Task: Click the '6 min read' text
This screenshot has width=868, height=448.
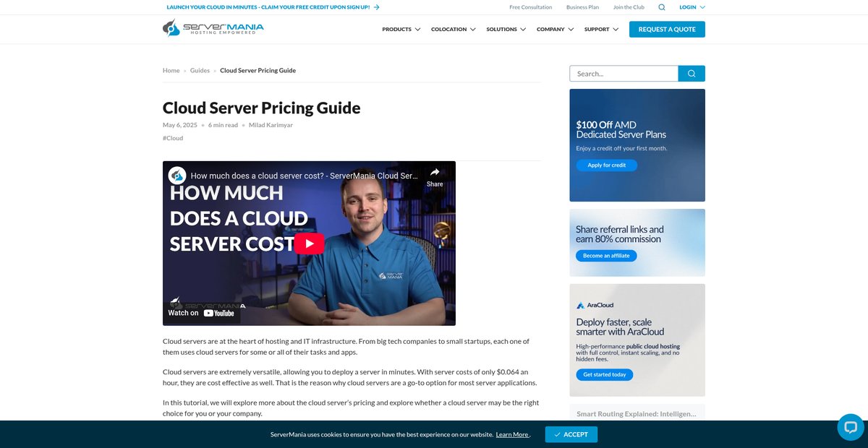Action: click(223, 125)
